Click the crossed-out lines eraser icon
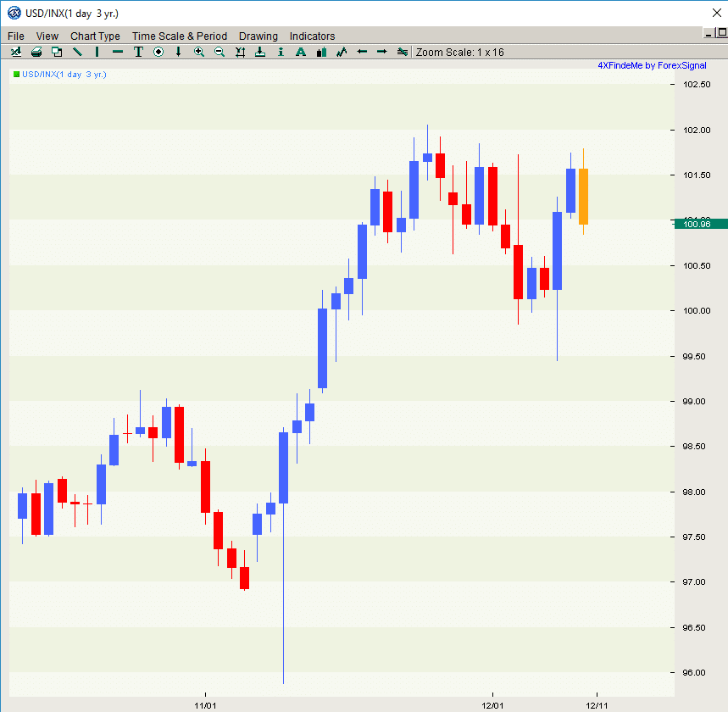728x712 pixels. pyautogui.click(x=403, y=52)
